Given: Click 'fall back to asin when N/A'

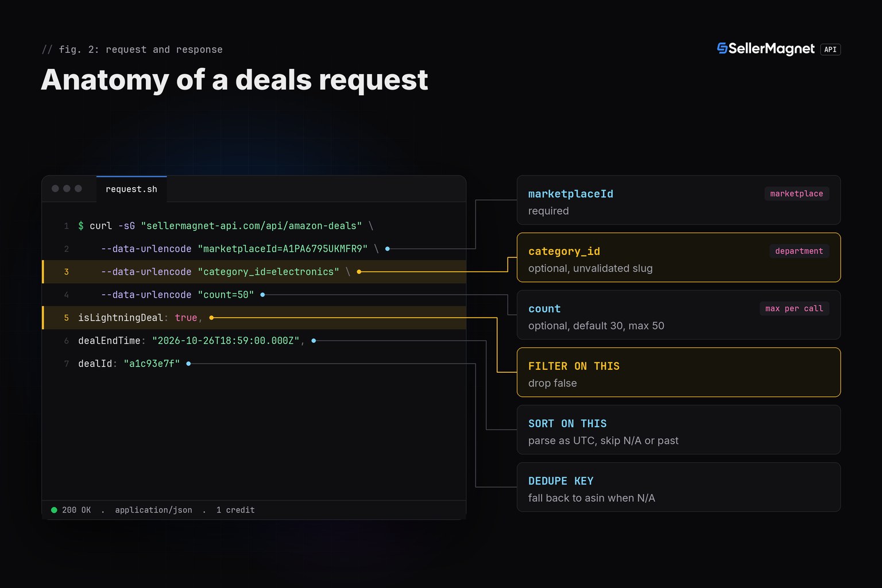Looking at the screenshot, I should [591, 498].
